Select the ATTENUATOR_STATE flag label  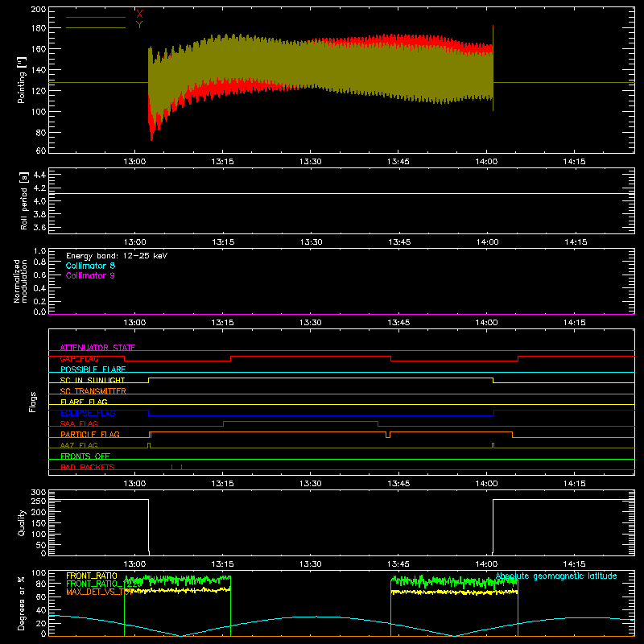[x=97, y=348]
